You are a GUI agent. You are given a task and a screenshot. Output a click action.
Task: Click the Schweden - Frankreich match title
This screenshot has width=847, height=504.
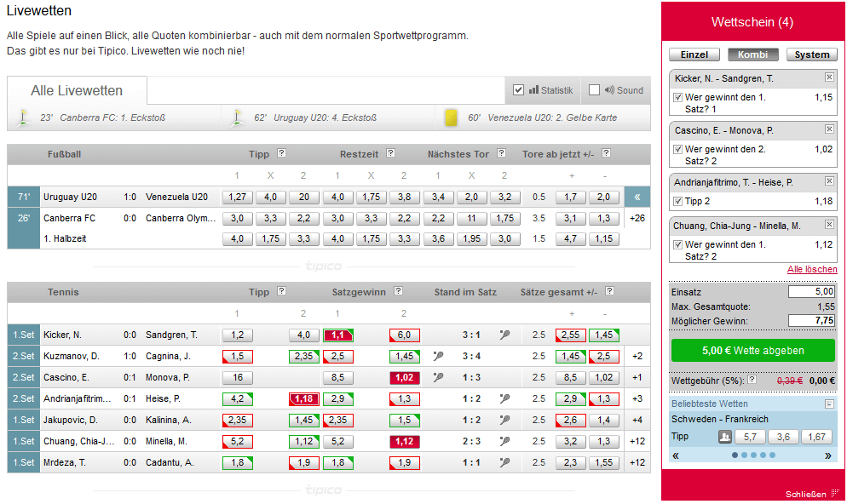tap(719, 419)
